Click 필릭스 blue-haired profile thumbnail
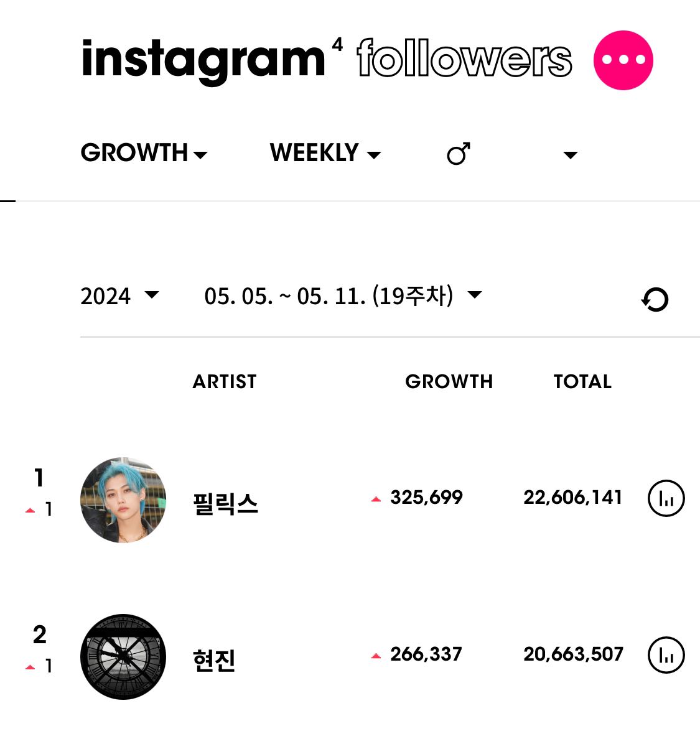Image resolution: width=700 pixels, height=744 pixels. click(123, 500)
